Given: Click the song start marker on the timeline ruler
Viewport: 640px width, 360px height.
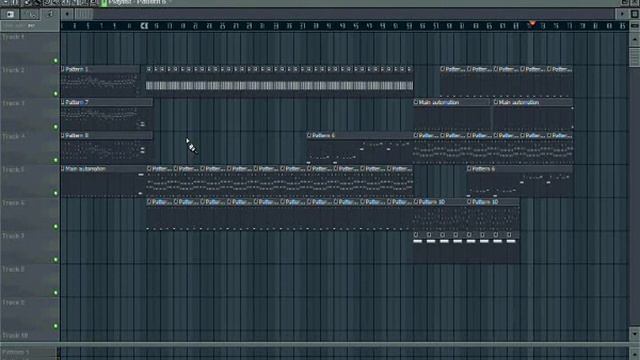Looking at the screenshot, I should pos(144,26).
